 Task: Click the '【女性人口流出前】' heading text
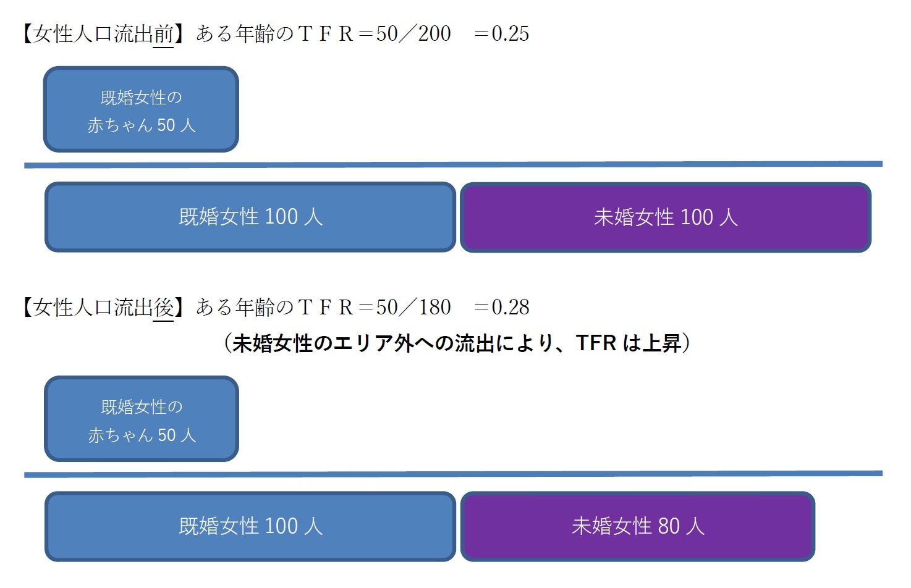[x=103, y=34]
